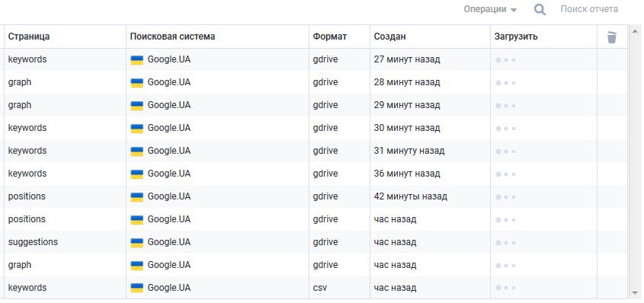The height and width of the screenshot is (303, 644).
Task: Click the magnifying glass search icon
Action: [x=540, y=10]
